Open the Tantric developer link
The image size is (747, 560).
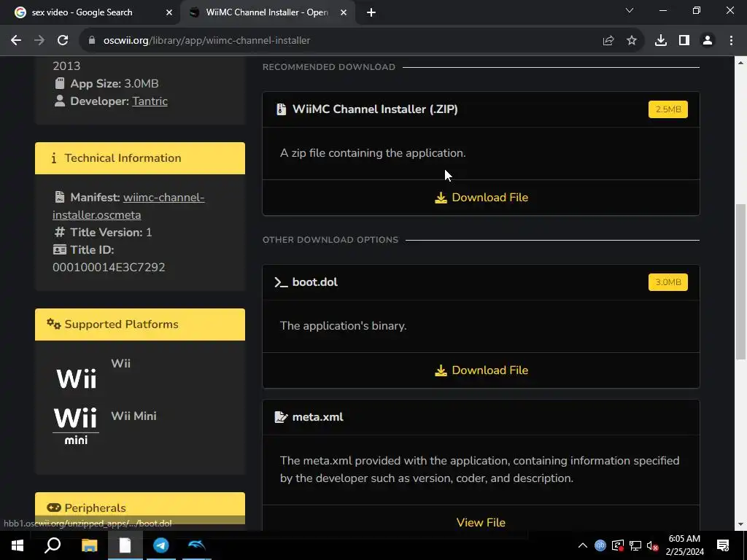pos(150,101)
